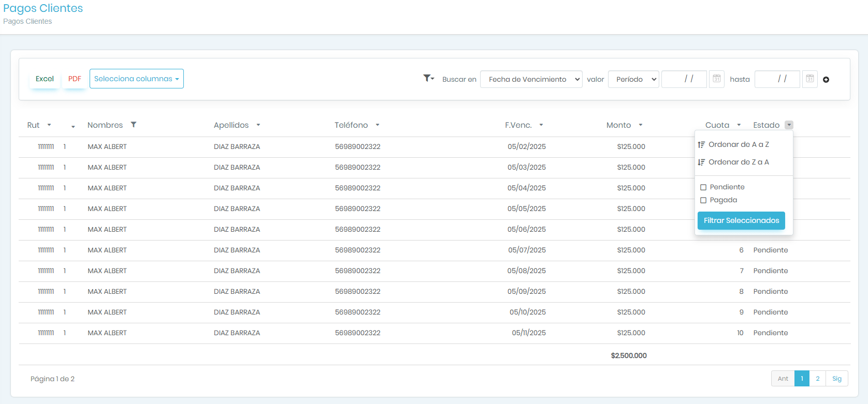Open the start date calendar picker
Screen dimensions: 868x404
[x=717, y=79]
